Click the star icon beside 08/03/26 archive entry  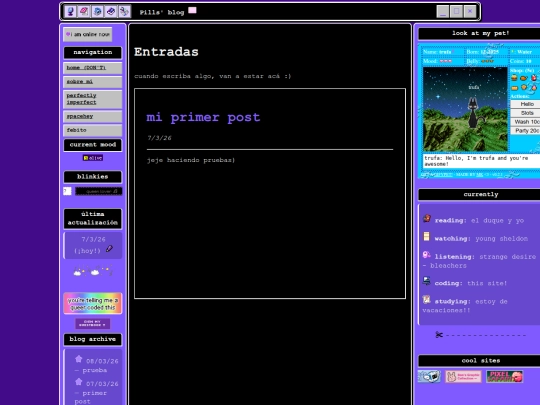tap(79, 359)
